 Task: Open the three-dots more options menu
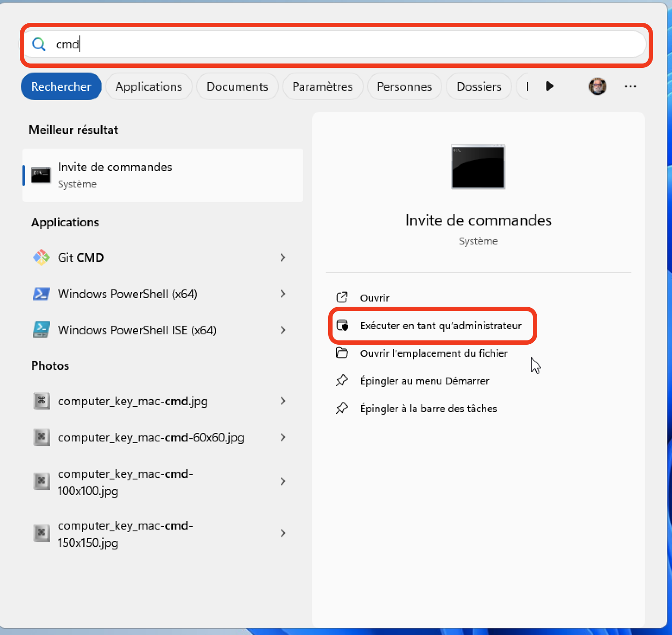pos(631,86)
